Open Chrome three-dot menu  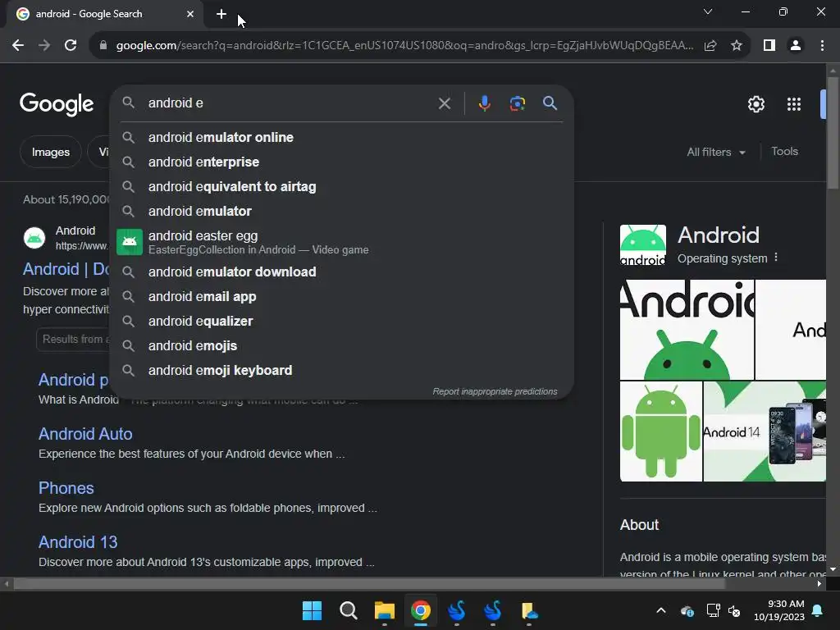(x=822, y=46)
